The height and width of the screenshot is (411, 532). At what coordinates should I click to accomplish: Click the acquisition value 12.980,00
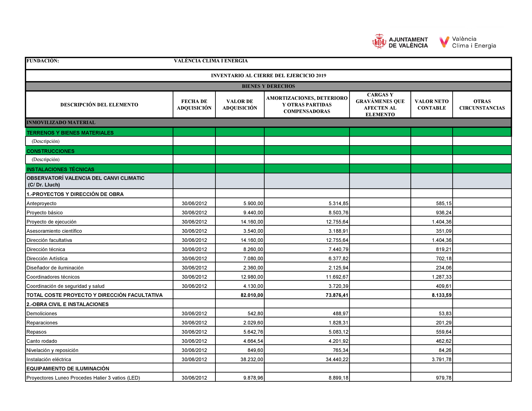click(252, 277)
